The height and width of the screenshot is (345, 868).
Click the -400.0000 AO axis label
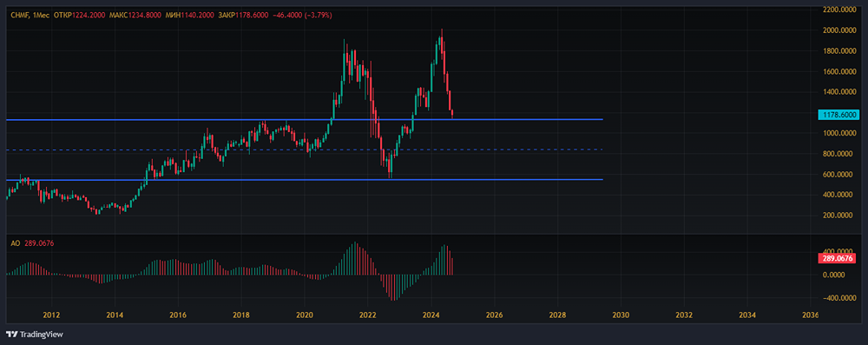839,298
